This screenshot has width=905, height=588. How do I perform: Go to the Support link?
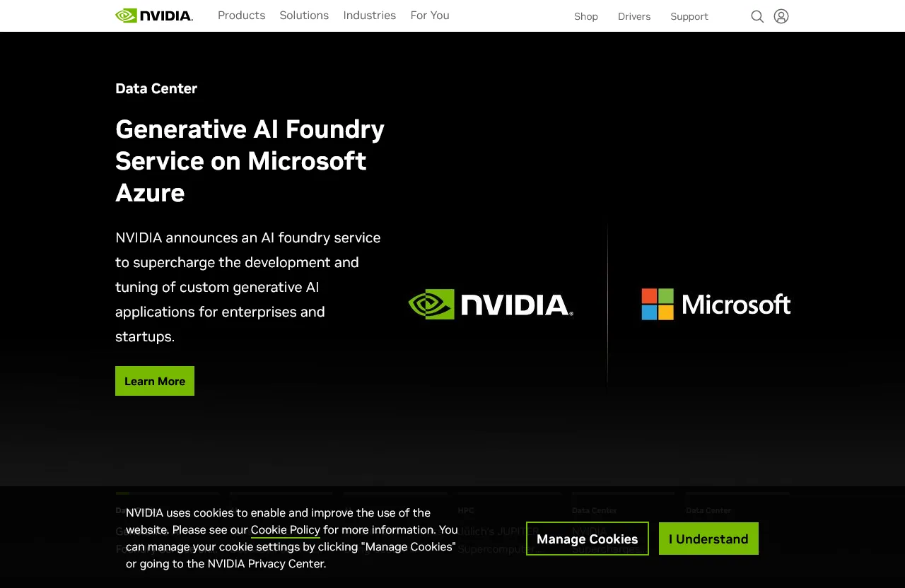(x=689, y=16)
